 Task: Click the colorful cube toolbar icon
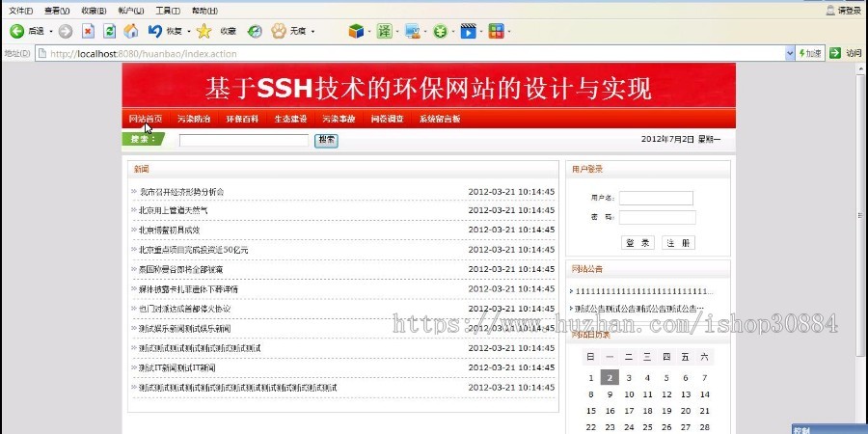point(356,31)
